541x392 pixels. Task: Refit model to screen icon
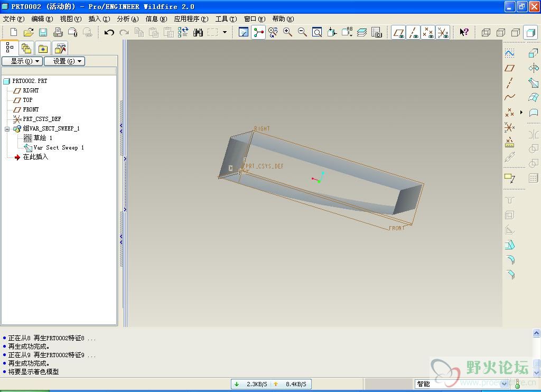(317, 32)
